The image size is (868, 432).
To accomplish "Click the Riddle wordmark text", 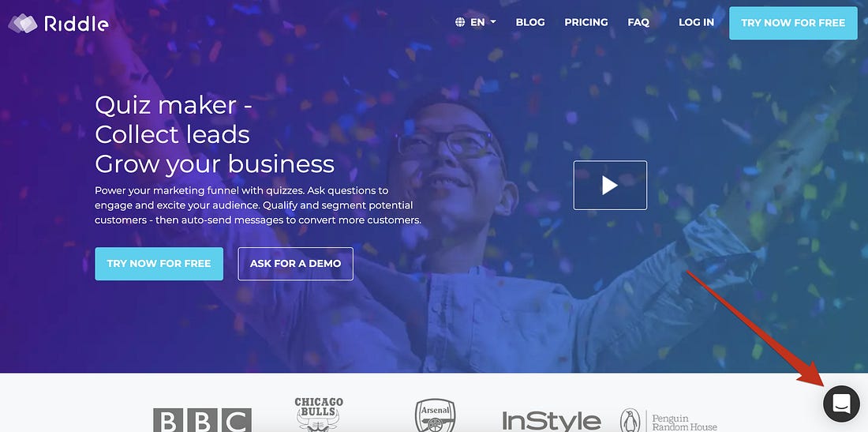I will (x=77, y=23).
